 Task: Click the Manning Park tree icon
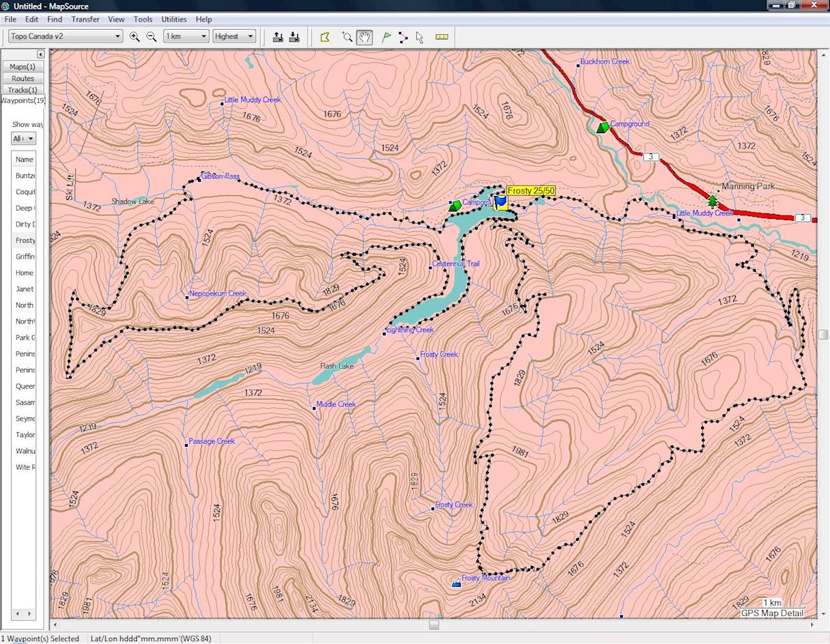(712, 200)
